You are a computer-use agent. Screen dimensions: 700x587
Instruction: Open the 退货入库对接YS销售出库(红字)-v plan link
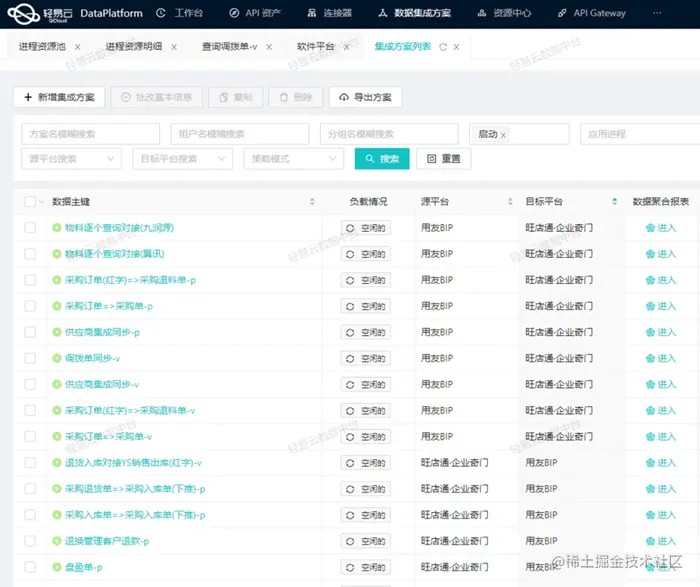coord(133,463)
